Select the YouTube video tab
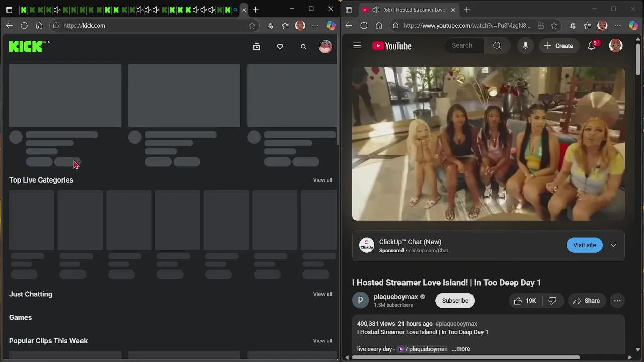The height and width of the screenshot is (362, 644). [x=409, y=10]
